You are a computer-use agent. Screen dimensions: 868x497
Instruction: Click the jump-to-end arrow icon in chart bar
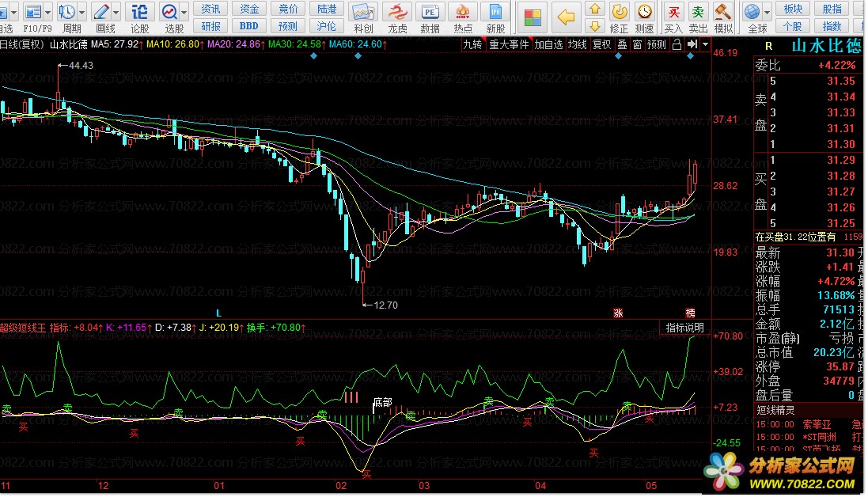pos(692,44)
